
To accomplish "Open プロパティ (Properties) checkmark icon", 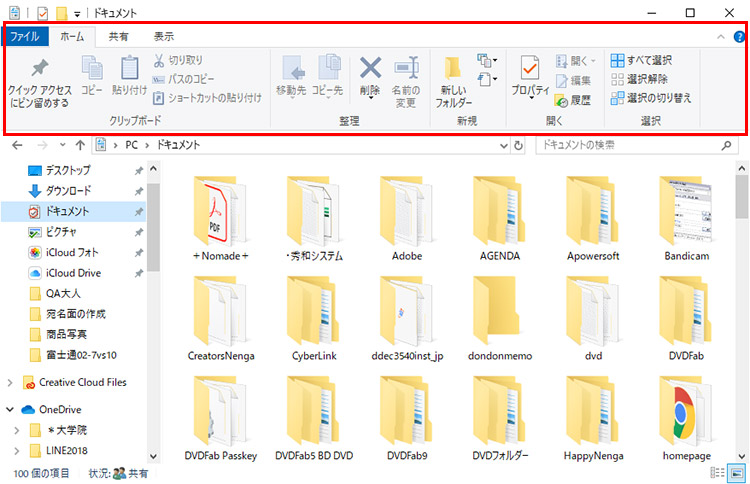I will point(530,77).
